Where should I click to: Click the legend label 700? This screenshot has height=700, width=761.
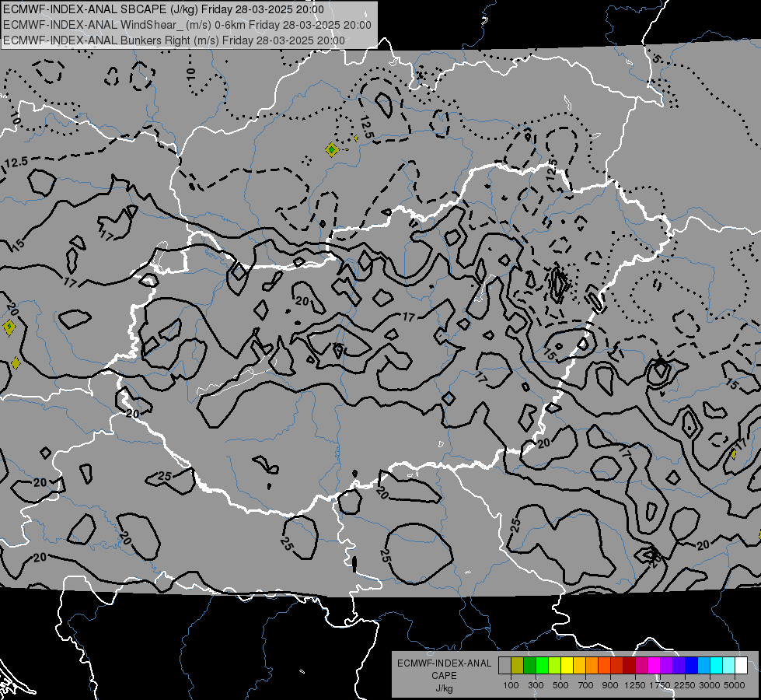point(586,685)
